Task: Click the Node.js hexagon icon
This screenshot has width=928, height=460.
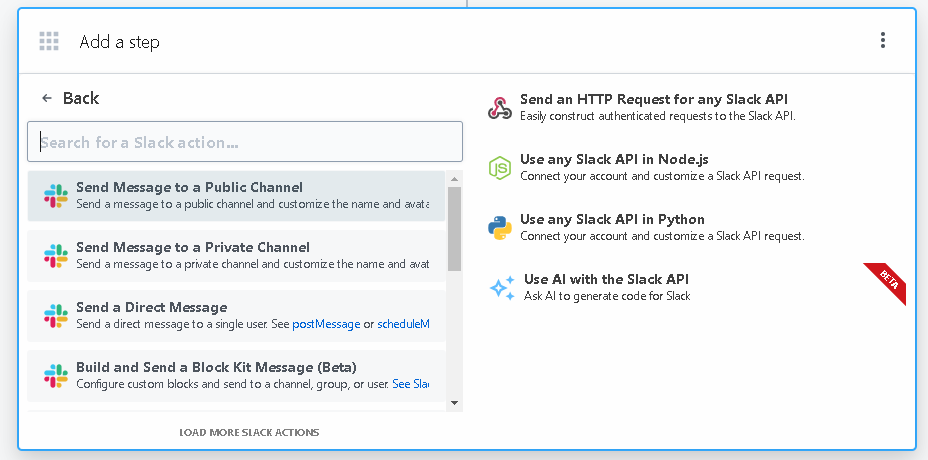Action: 500,168
